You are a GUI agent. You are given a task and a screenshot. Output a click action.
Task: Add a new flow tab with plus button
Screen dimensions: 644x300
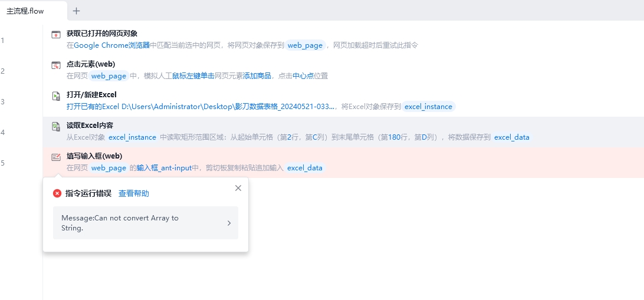(77, 11)
